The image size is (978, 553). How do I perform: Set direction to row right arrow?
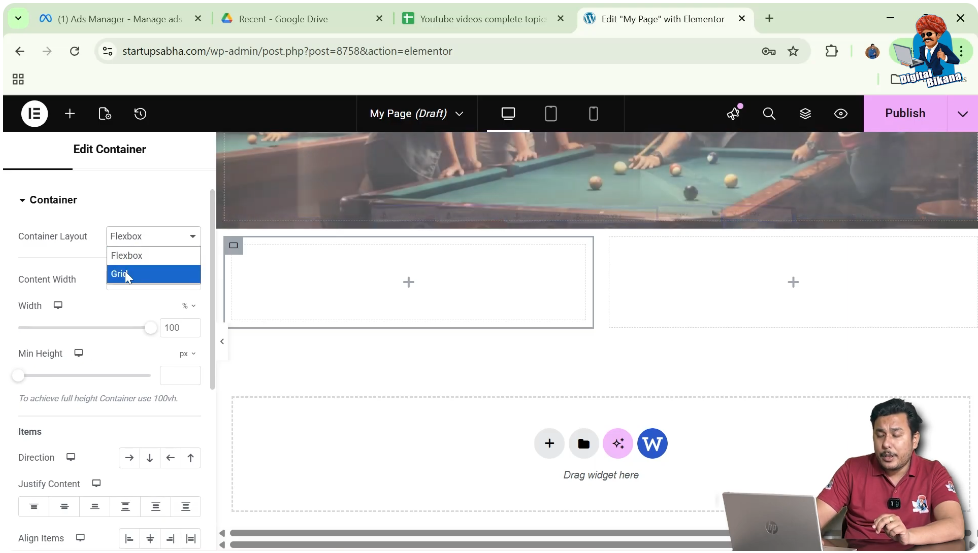click(129, 458)
